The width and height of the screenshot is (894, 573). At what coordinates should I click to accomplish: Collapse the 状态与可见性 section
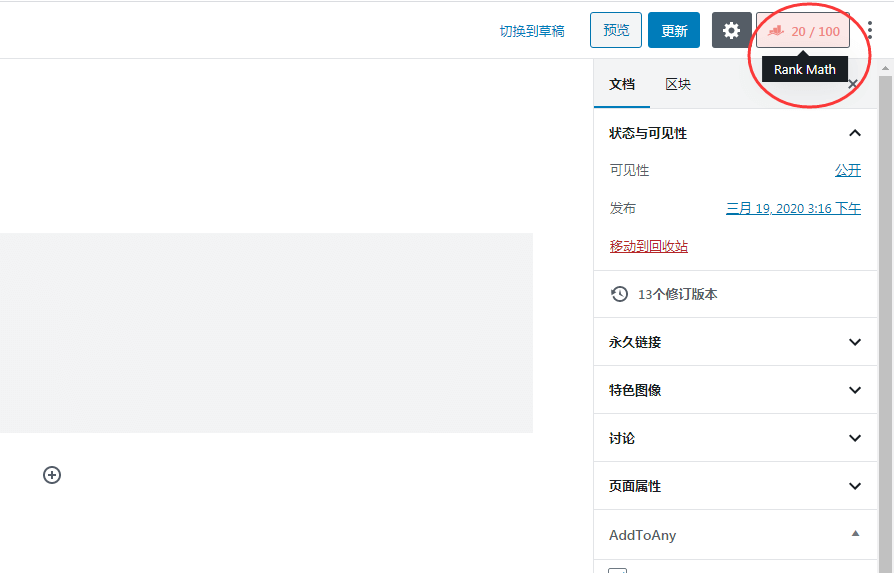pos(855,133)
